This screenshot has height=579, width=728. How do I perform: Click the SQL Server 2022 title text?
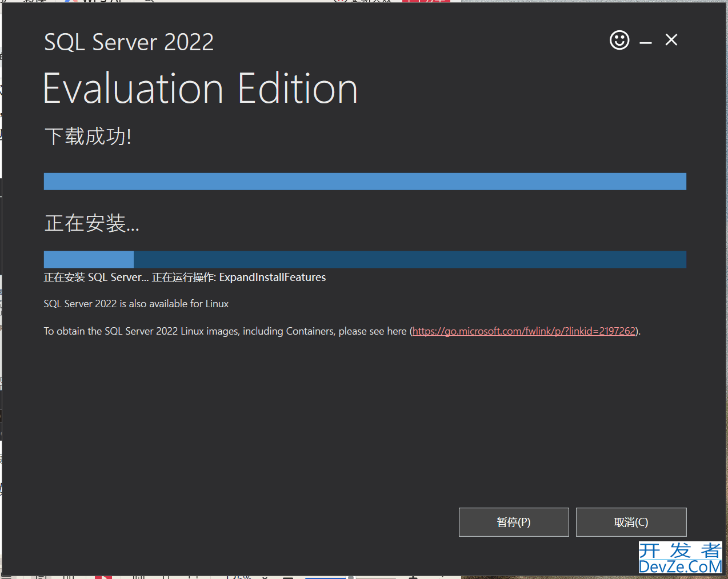[129, 42]
